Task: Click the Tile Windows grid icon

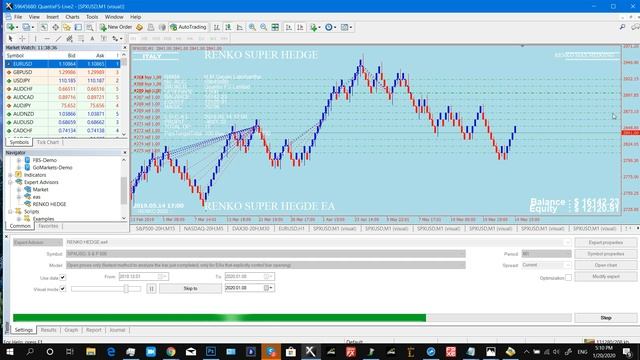Action: click(275, 27)
